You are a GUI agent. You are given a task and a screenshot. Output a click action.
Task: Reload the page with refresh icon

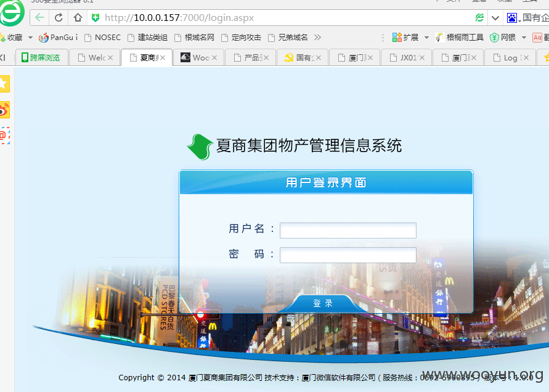coord(59,17)
